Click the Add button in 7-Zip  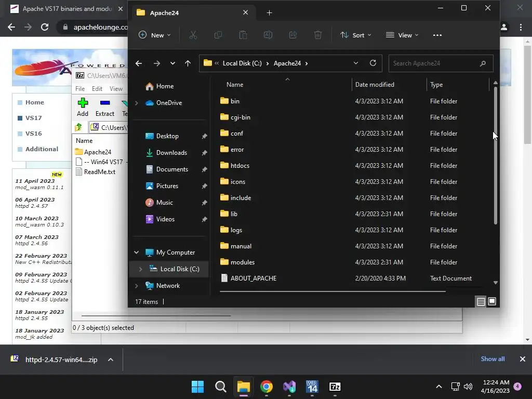[x=83, y=108]
